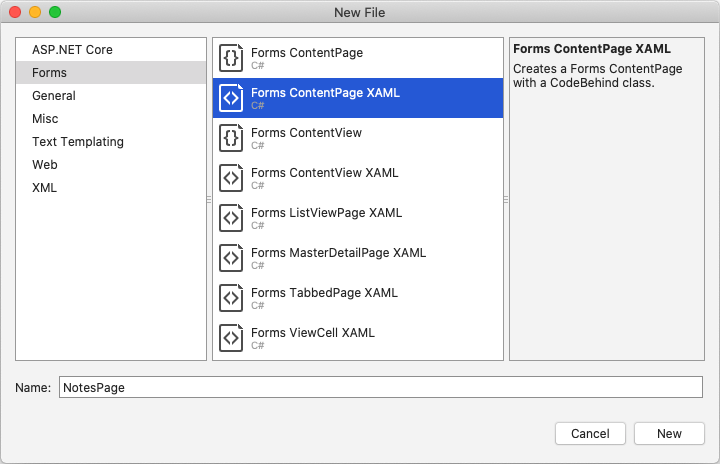Click the Forms ViewCell XAML icon
The width and height of the screenshot is (720, 464).
231,338
